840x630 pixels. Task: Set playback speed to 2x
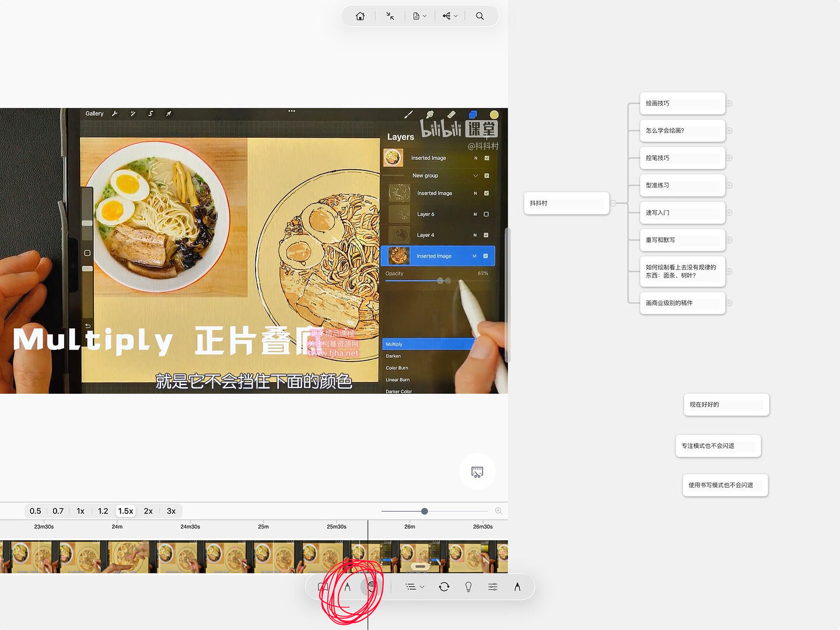148,511
